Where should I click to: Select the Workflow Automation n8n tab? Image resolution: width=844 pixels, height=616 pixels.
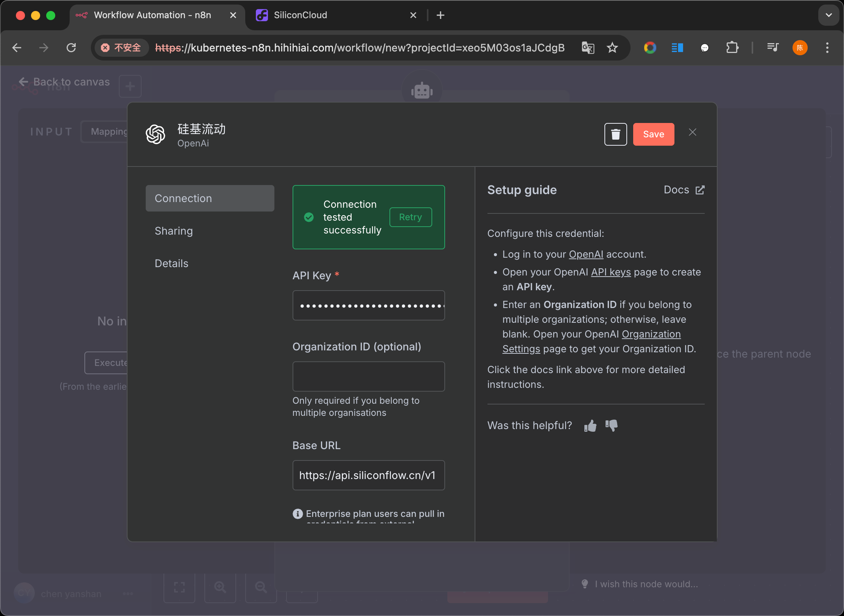153,15
